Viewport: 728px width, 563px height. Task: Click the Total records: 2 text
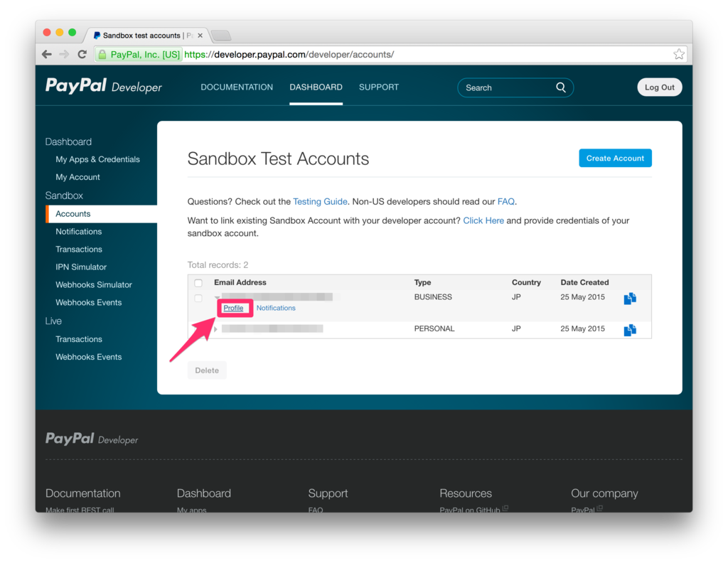point(218,264)
